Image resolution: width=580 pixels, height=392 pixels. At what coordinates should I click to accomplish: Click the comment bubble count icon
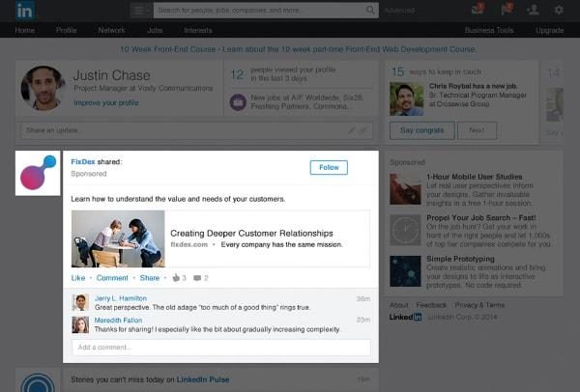coord(198,278)
